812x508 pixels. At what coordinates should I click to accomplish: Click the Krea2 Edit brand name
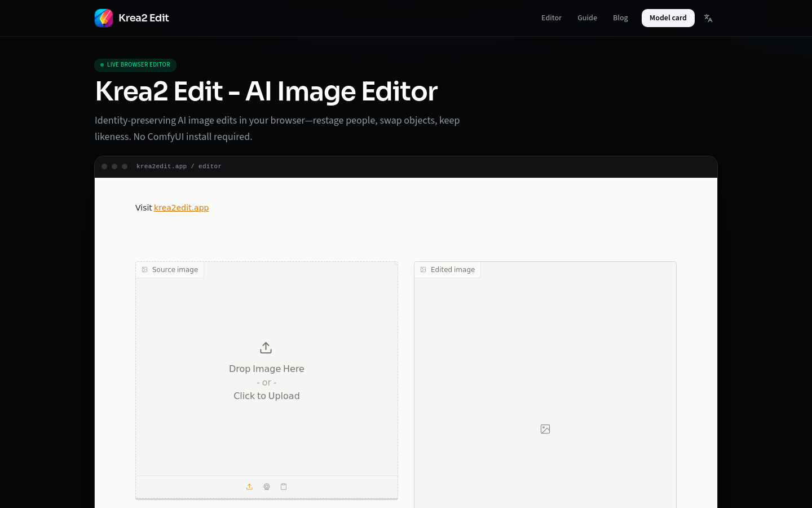tap(144, 18)
